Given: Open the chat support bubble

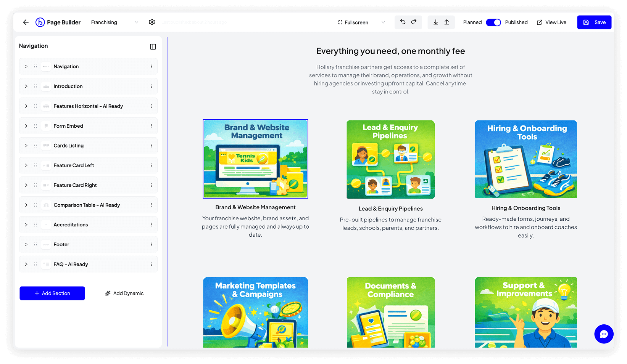Looking at the screenshot, I should (x=604, y=334).
